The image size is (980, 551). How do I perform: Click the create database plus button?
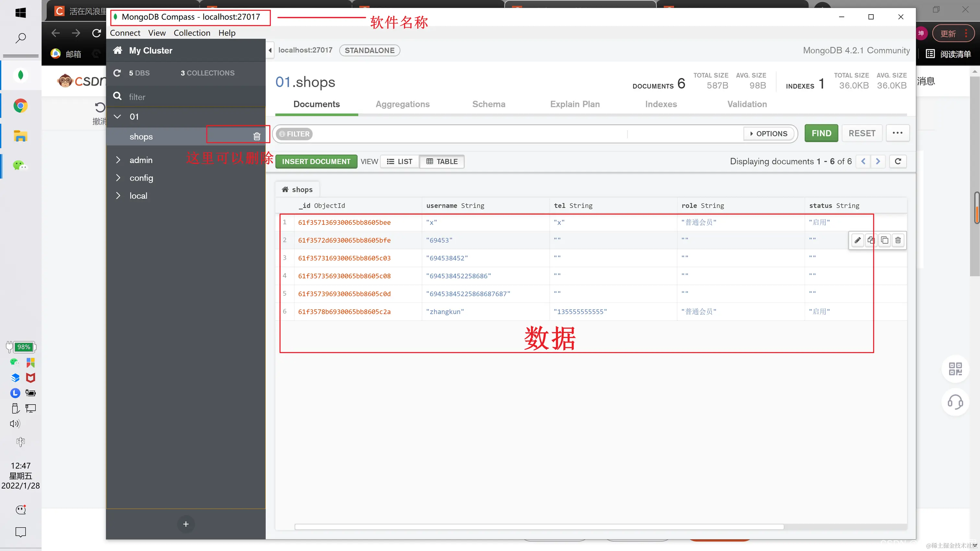coord(186,523)
